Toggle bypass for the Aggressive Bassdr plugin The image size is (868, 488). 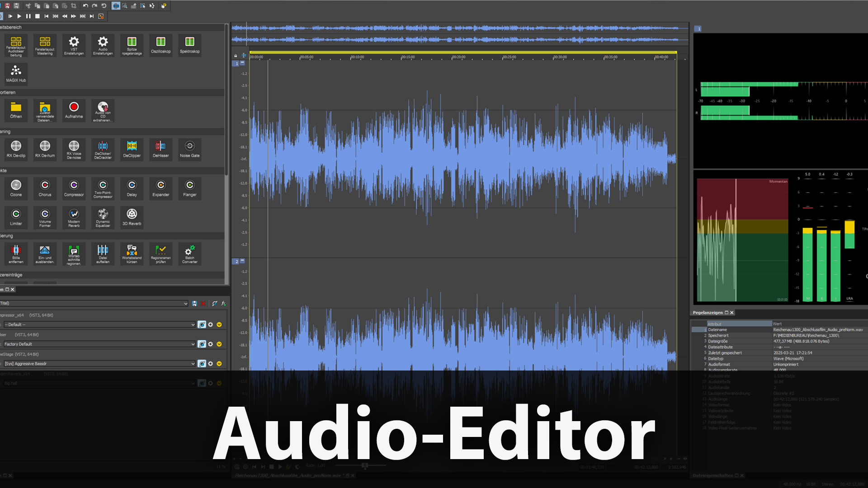tap(202, 363)
